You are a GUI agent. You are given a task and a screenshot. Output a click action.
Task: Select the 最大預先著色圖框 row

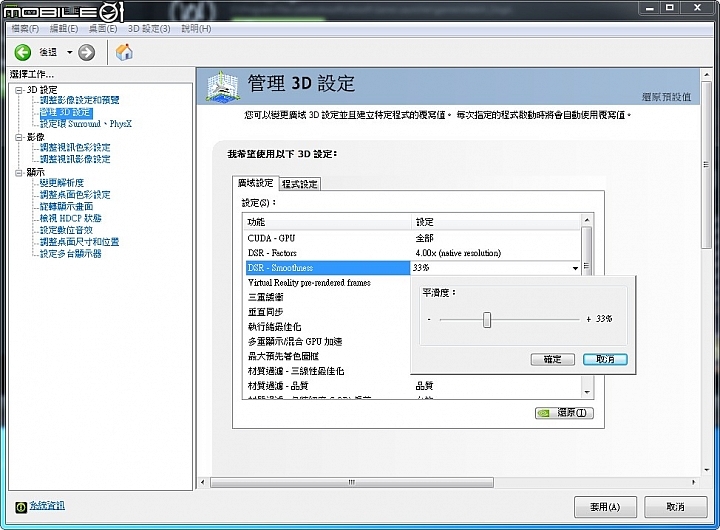(x=328, y=356)
